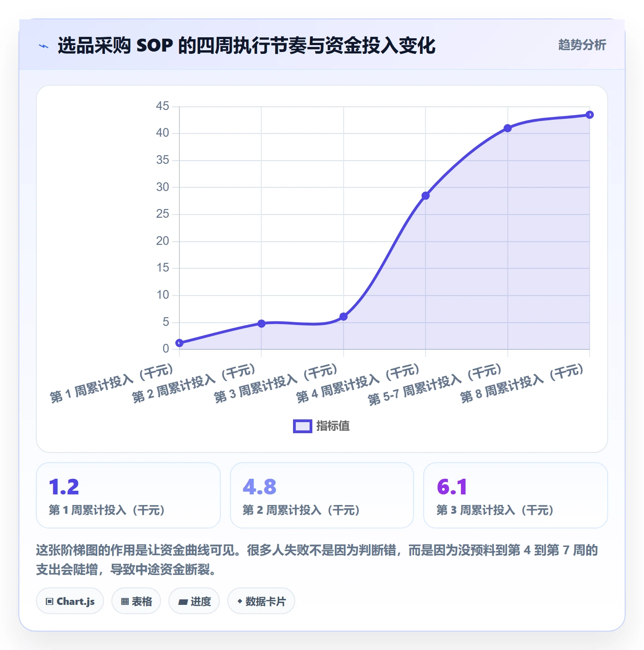Select the 进度 tag
644x650 pixels.
point(194,601)
